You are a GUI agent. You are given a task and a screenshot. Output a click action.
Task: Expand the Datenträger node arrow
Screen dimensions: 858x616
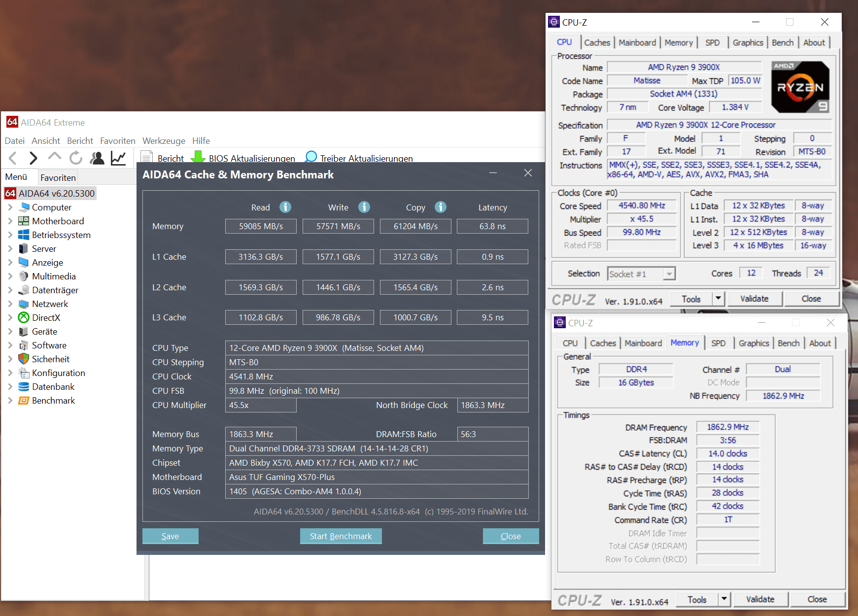pyautogui.click(x=10, y=290)
